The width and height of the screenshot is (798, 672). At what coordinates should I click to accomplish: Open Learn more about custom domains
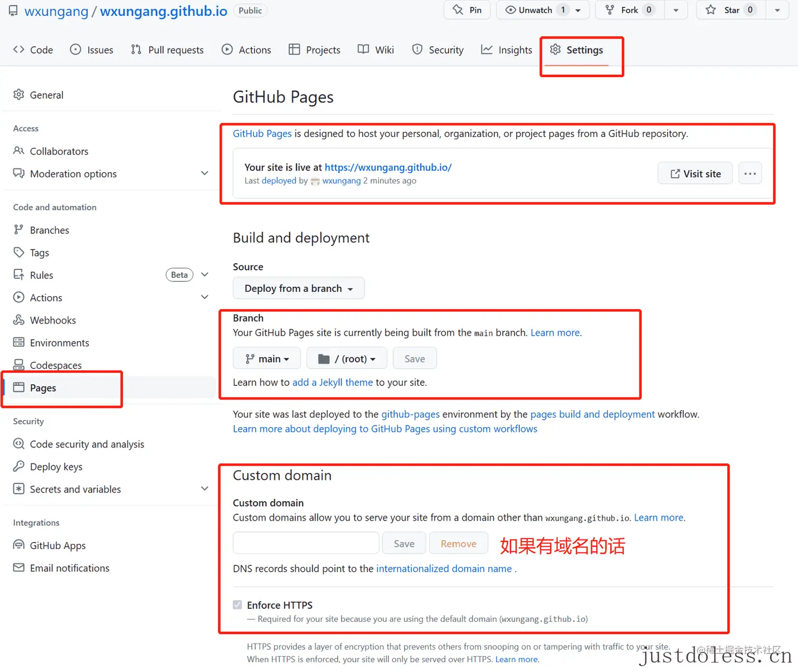[659, 518]
